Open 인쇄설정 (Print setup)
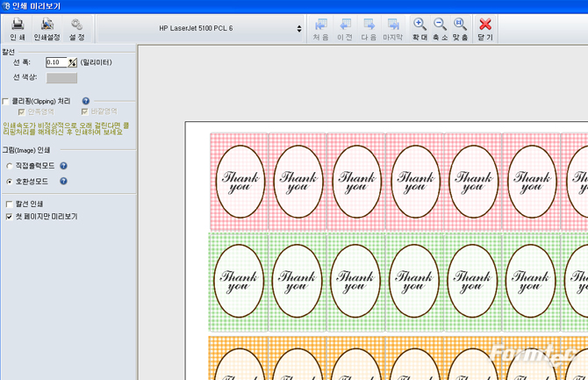 click(x=47, y=29)
